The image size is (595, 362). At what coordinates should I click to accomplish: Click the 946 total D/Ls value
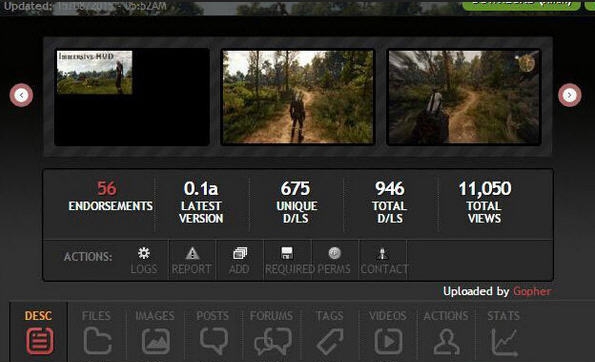click(390, 188)
